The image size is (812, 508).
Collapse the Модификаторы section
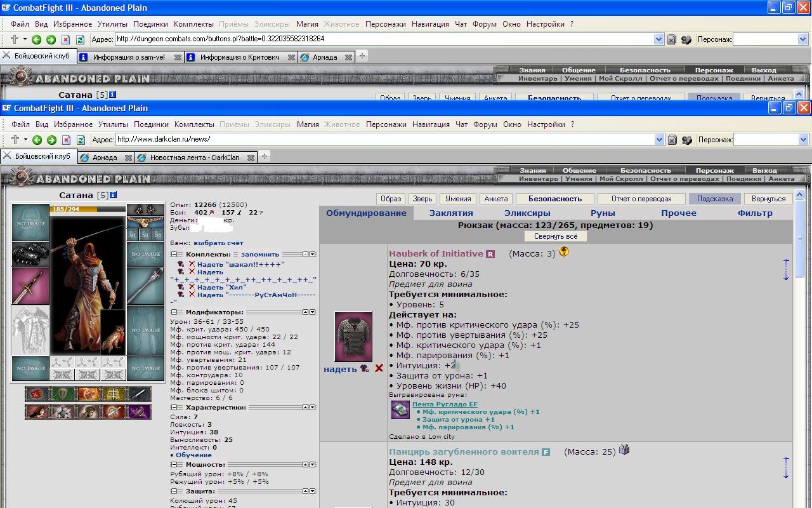(174, 312)
